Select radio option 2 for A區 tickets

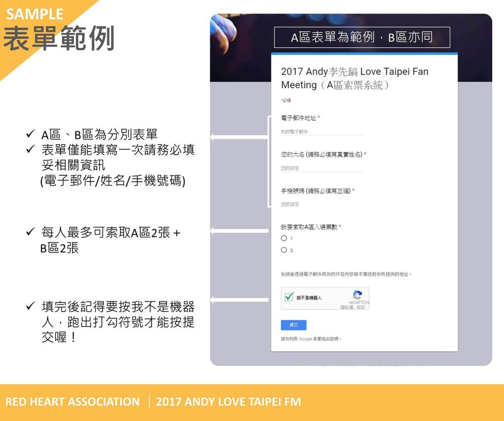(x=284, y=250)
